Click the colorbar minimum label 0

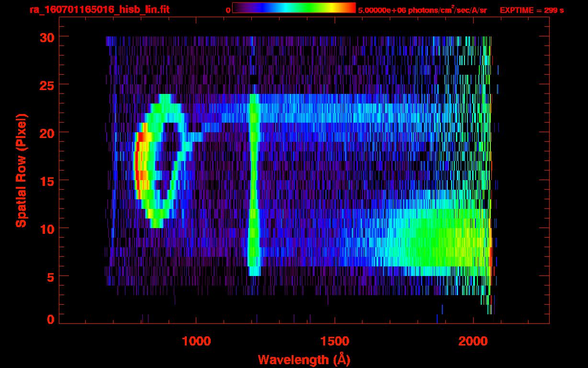click(228, 10)
